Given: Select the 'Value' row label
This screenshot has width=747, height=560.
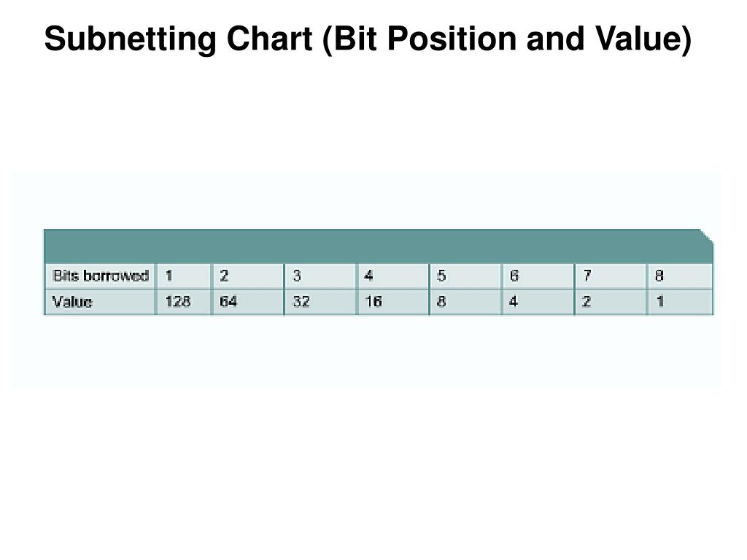Looking at the screenshot, I should tap(100, 302).
